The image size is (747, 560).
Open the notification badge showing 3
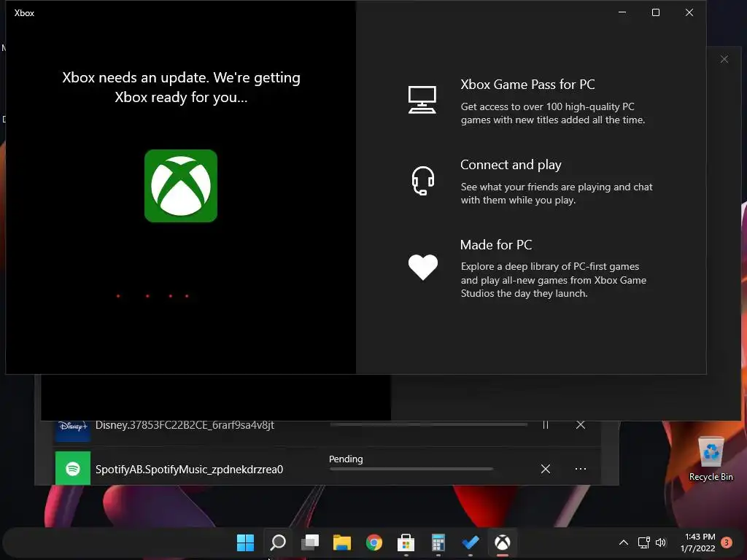click(727, 542)
